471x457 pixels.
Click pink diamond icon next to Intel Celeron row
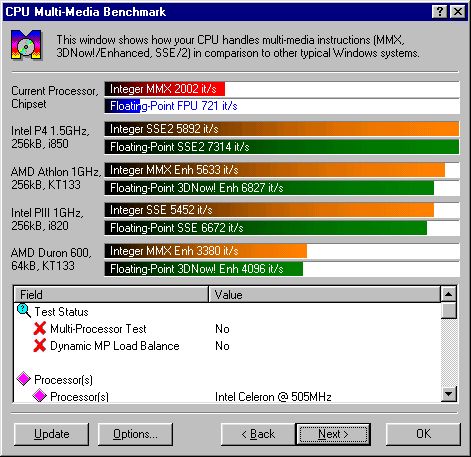tap(39, 396)
